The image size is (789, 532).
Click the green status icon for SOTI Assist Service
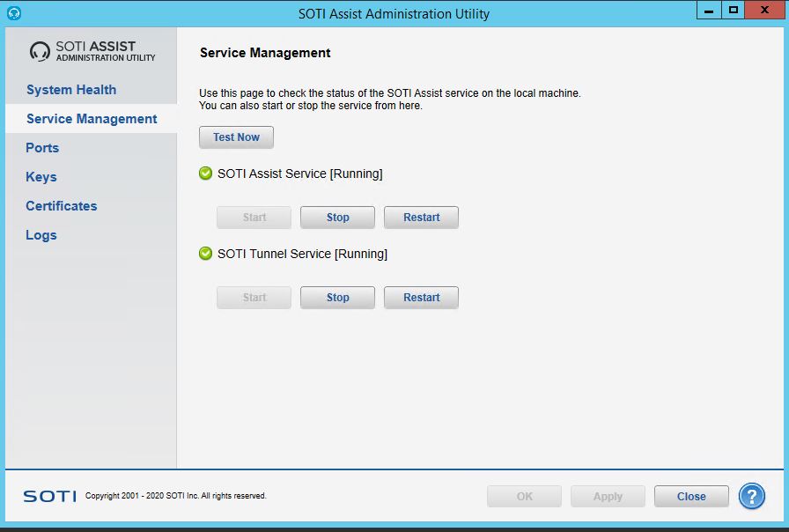205,174
